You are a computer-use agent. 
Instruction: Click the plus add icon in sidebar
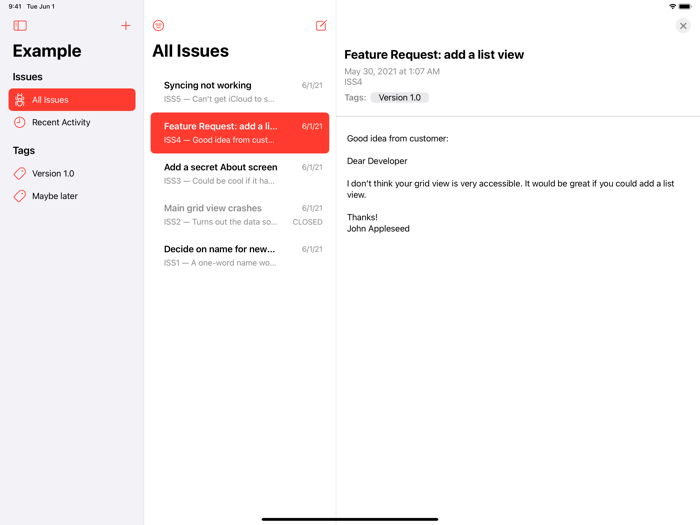[126, 25]
